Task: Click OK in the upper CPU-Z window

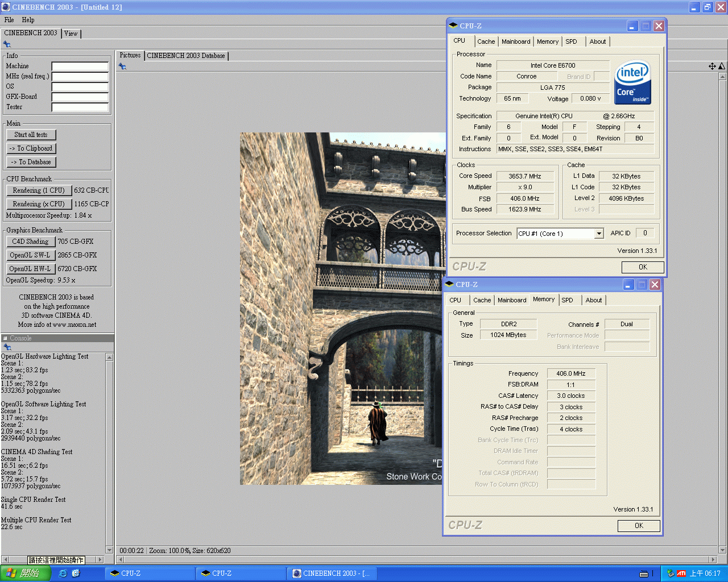Action: [643, 267]
